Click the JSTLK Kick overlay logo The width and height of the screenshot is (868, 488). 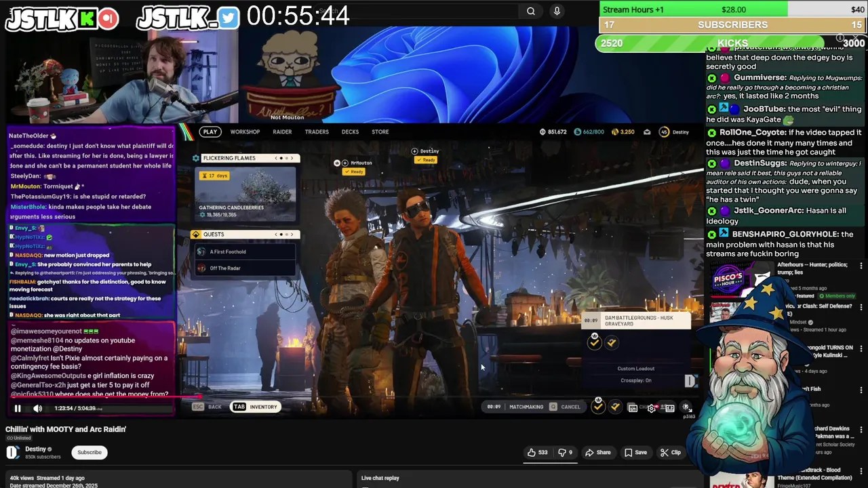coord(62,19)
